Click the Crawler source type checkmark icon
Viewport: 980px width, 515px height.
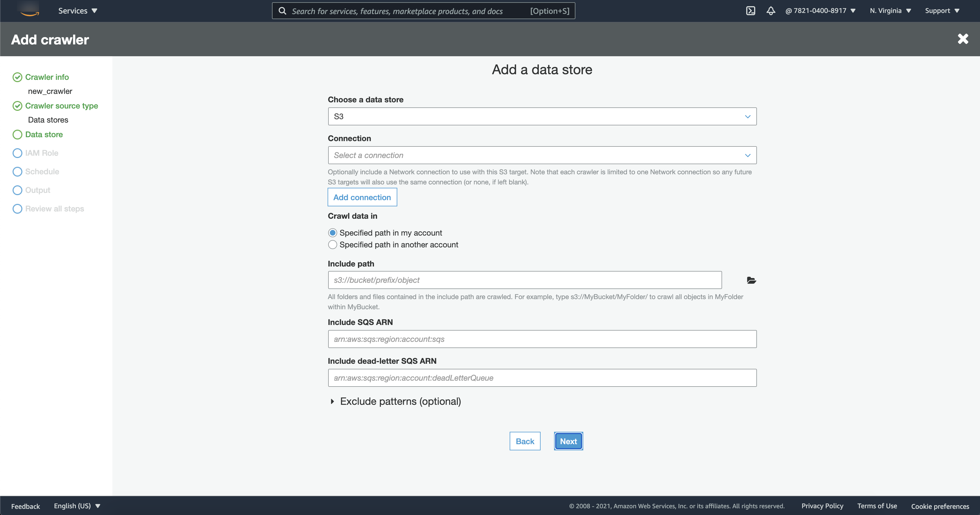pyautogui.click(x=17, y=106)
